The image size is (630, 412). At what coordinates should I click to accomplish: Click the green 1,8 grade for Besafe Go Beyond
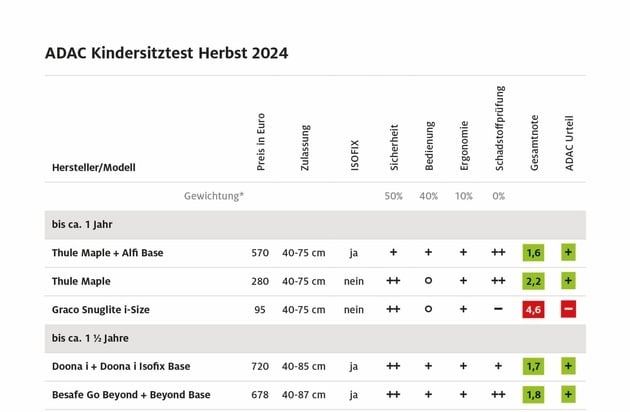(x=533, y=394)
